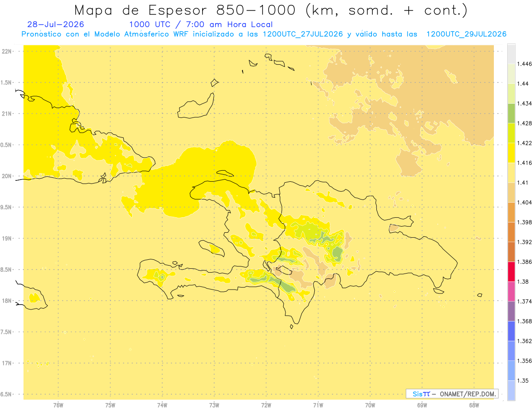
Task: Click the '1.398' color scale label
Action: [x=524, y=222]
